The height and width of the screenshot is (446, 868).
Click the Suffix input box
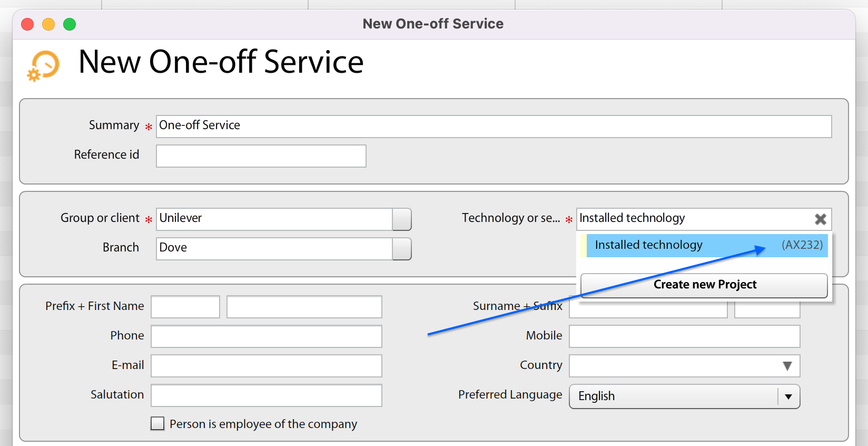coord(767,309)
